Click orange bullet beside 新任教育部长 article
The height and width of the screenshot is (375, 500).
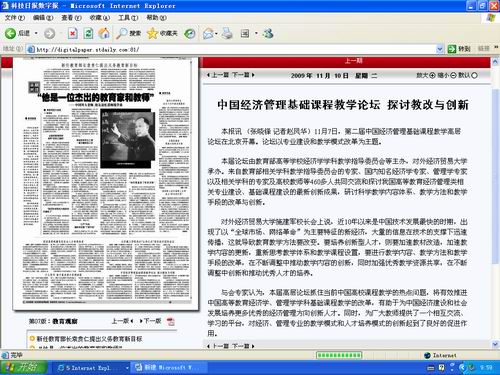[x=32, y=339]
